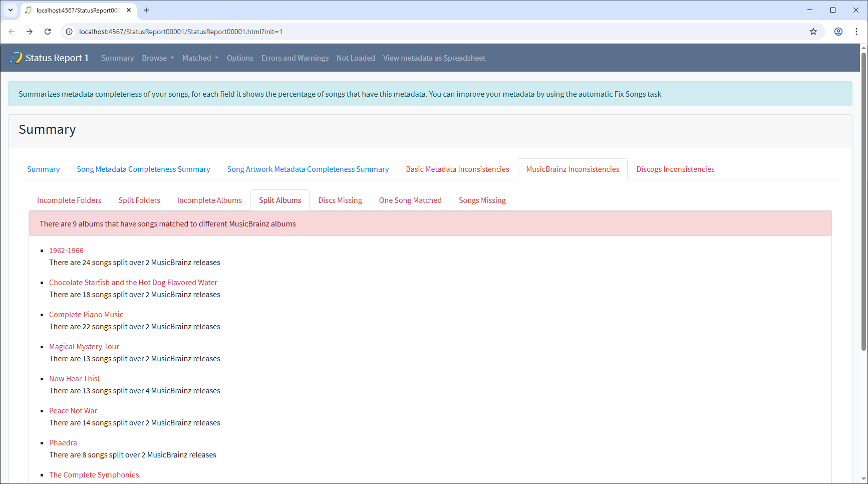This screenshot has height=484, width=868.
Task: View site information icon in address bar
Action: coord(70,32)
